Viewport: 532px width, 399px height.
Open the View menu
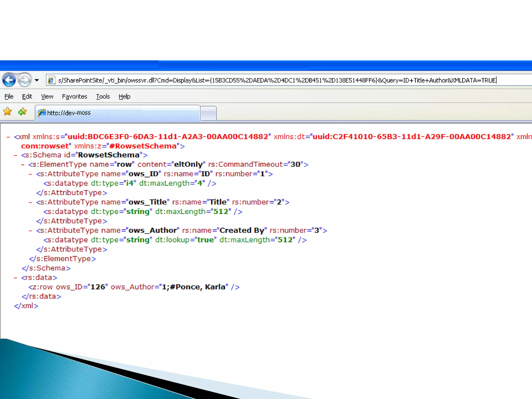pos(47,96)
